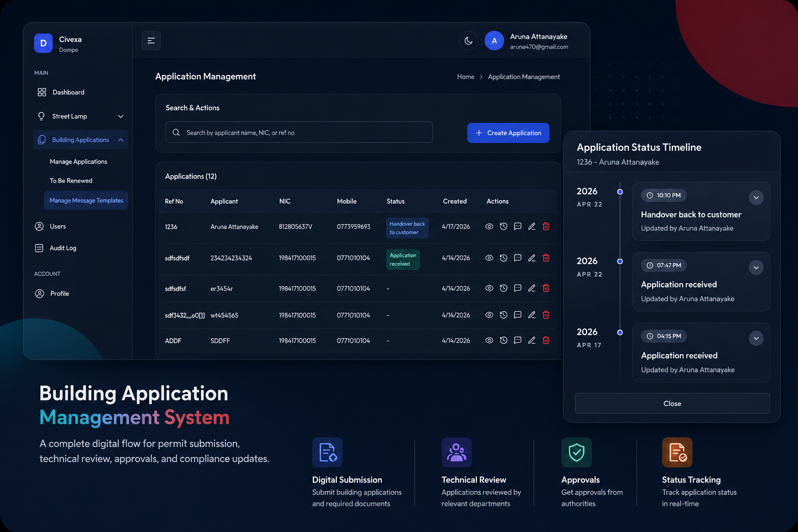798x532 pixels.
Task: Edit the wt454565 application
Action: click(x=531, y=315)
